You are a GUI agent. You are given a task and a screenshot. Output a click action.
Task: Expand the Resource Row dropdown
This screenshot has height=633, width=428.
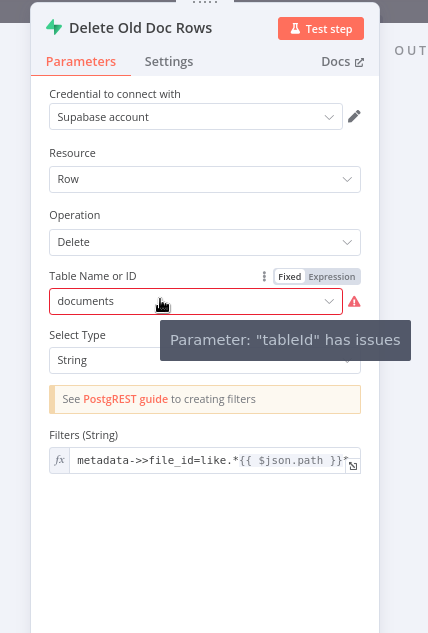(205, 179)
